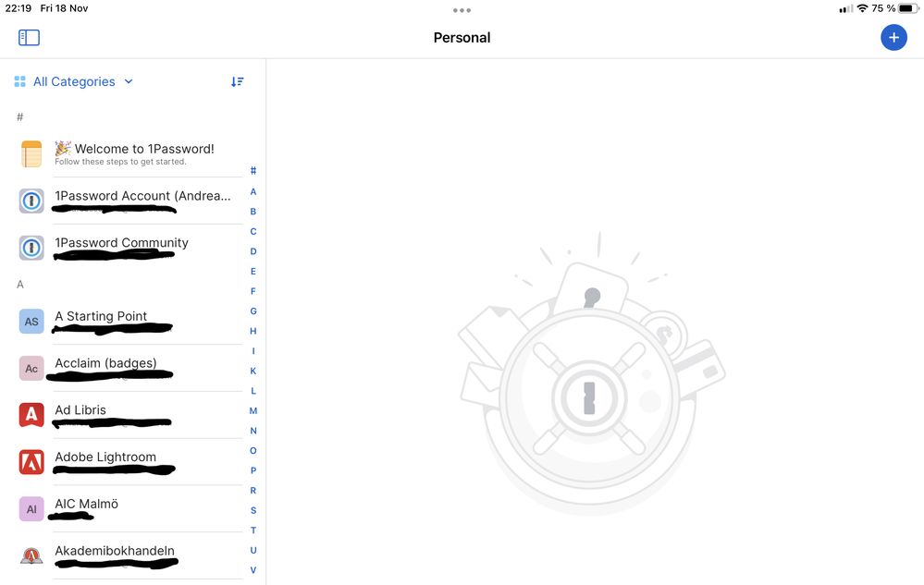
Task: Open the Welcome to 1Password note
Action: click(x=134, y=153)
